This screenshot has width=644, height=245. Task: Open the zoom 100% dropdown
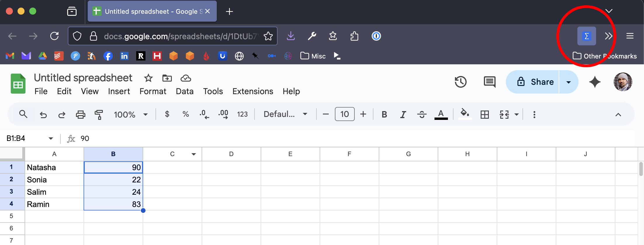[x=131, y=114]
